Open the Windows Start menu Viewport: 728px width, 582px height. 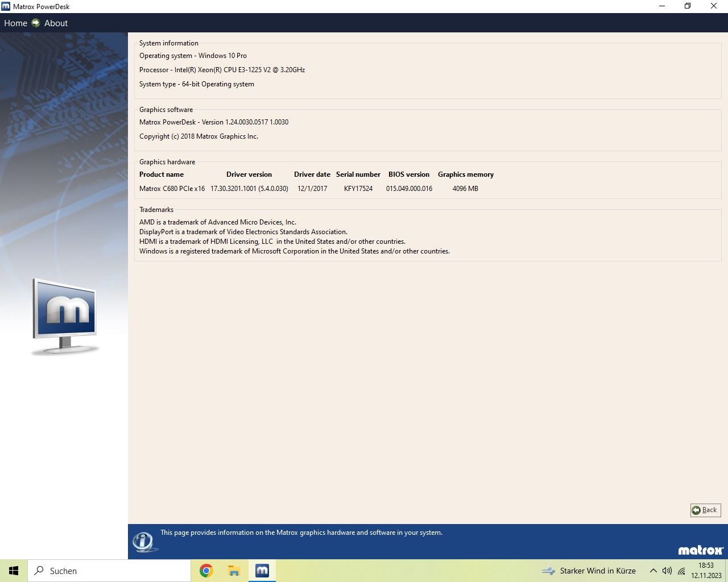tap(14, 571)
